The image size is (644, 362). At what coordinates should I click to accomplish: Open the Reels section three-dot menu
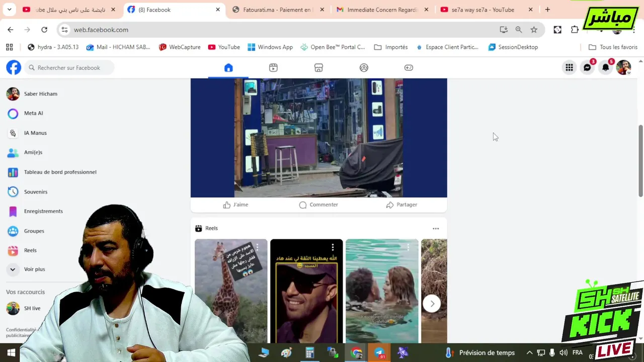[436, 228]
